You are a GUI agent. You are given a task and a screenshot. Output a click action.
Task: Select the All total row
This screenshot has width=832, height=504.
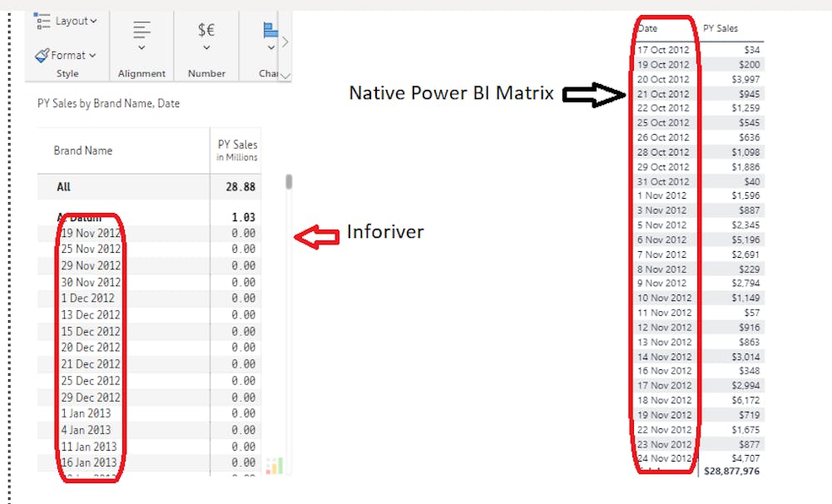149,187
